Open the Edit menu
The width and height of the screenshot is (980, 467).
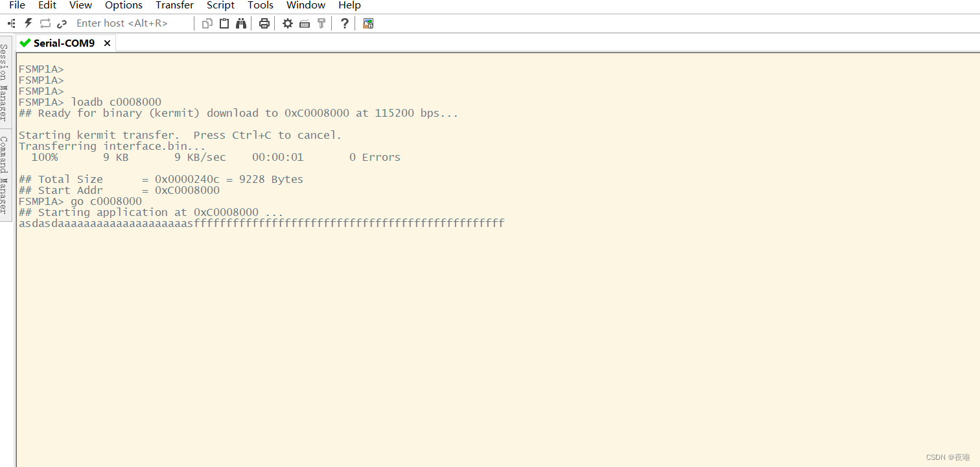tap(47, 5)
